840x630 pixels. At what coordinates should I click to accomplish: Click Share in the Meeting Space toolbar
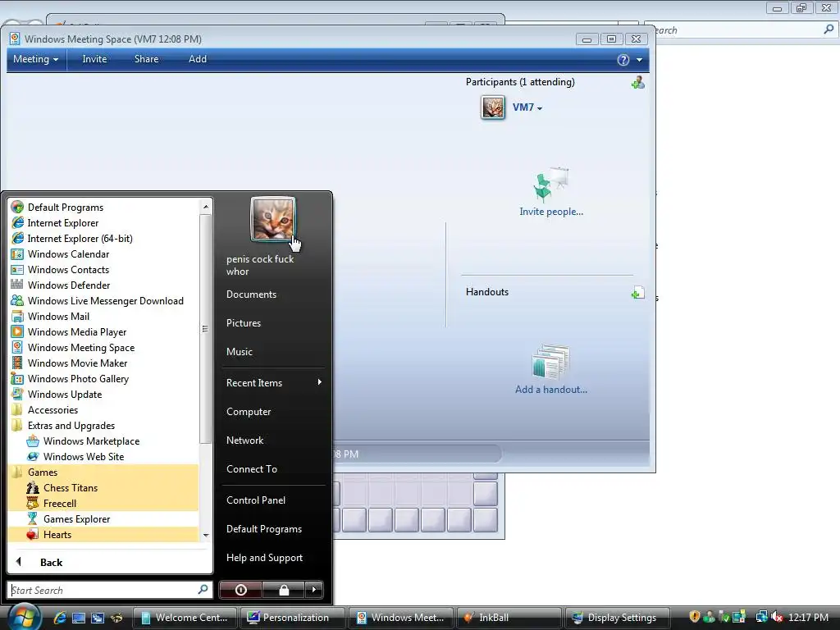tap(146, 59)
